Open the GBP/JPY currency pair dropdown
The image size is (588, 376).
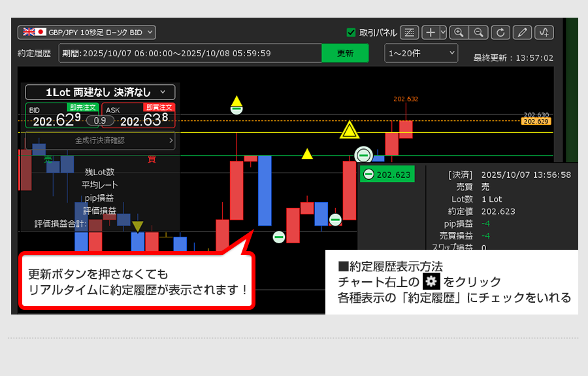click(86, 31)
